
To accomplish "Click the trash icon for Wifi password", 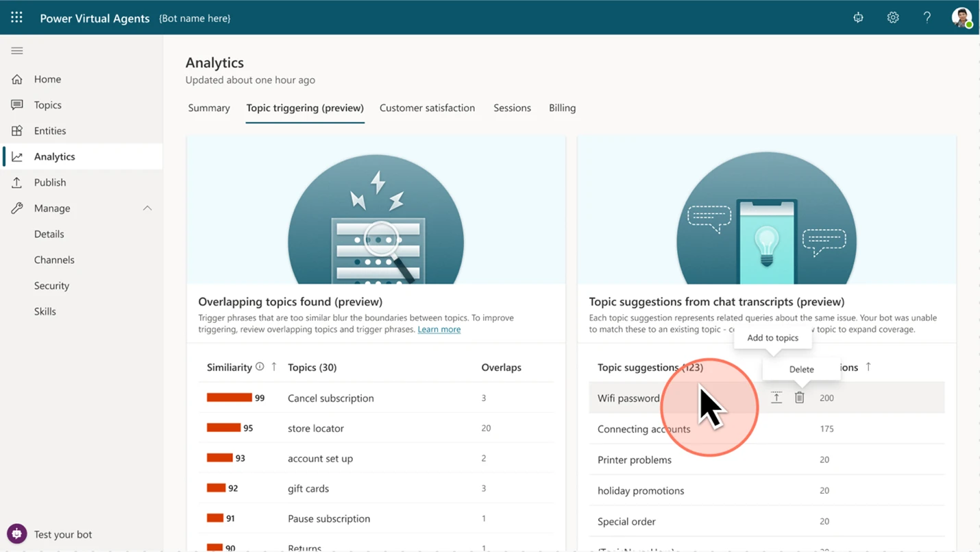I will [x=799, y=398].
